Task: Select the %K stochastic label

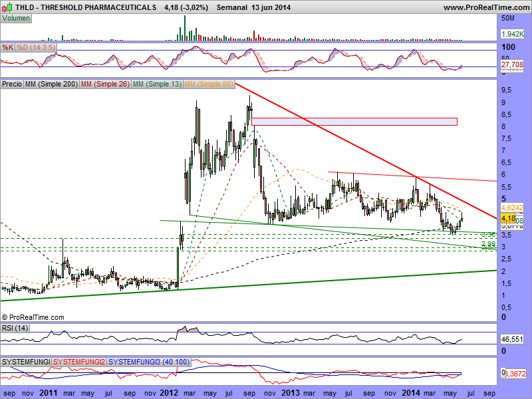Action: 7,47
